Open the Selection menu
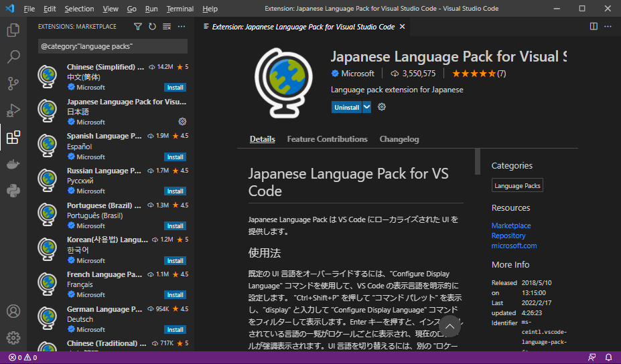Viewport: 621px width, 364px height. [x=79, y=9]
